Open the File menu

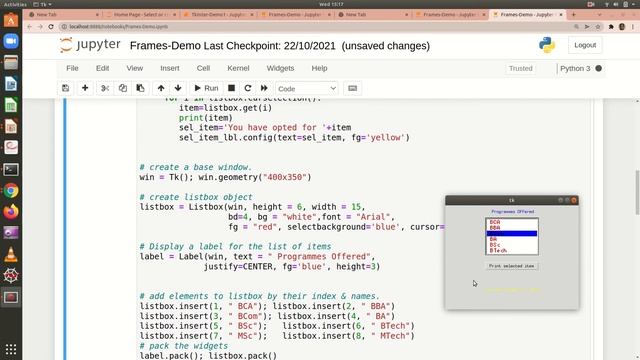pyautogui.click(x=72, y=68)
